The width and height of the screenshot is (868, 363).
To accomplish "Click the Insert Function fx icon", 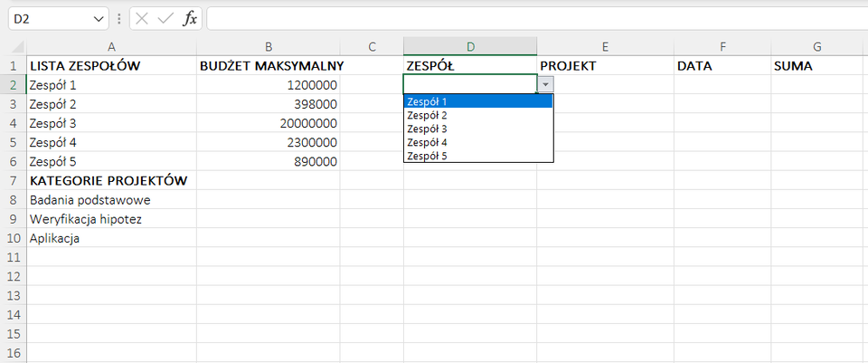I will [190, 19].
